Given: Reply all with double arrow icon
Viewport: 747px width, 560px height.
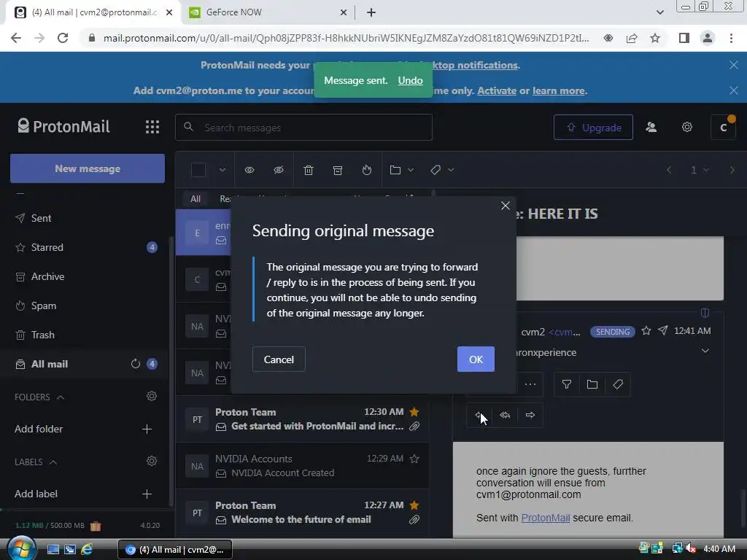Looking at the screenshot, I should tap(505, 415).
